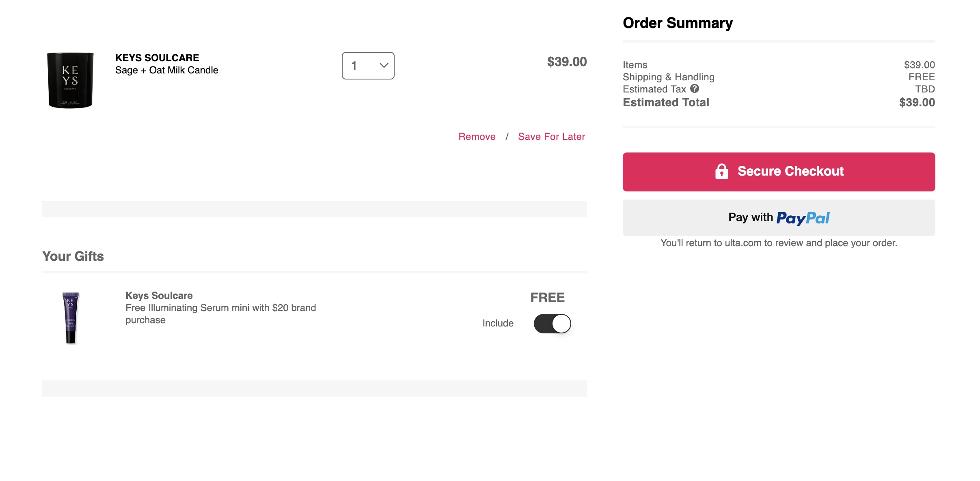Toggle the Include free gift switch

(x=552, y=324)
